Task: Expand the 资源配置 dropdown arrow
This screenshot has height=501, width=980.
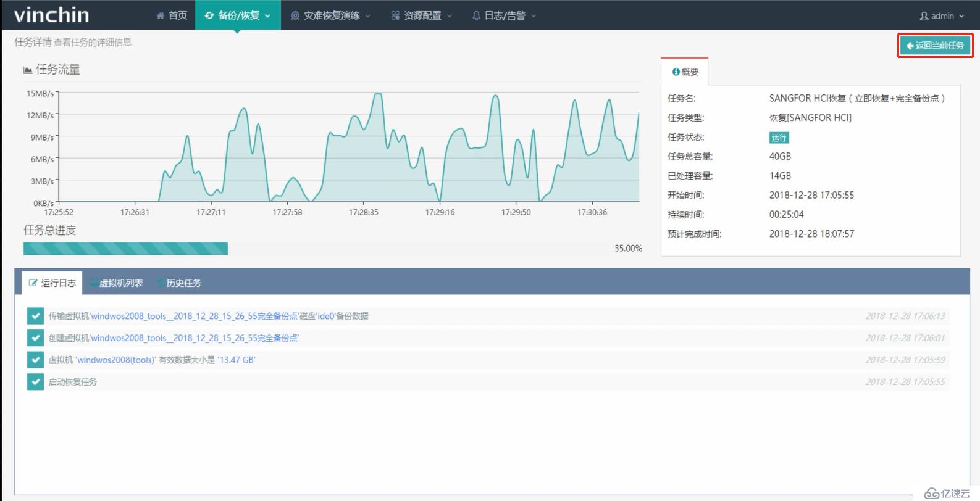Action: 450,16
